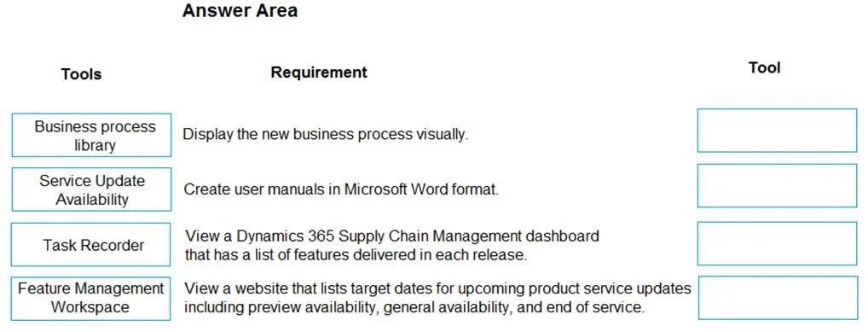868x332 pixels.
Task: Click the Requirement column header
Action: [319, 72]
